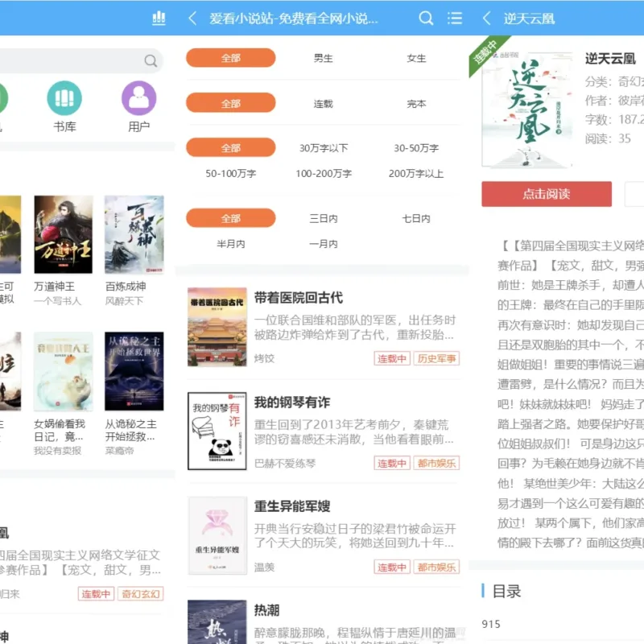Open the title 重生异能军嫂

292,506
